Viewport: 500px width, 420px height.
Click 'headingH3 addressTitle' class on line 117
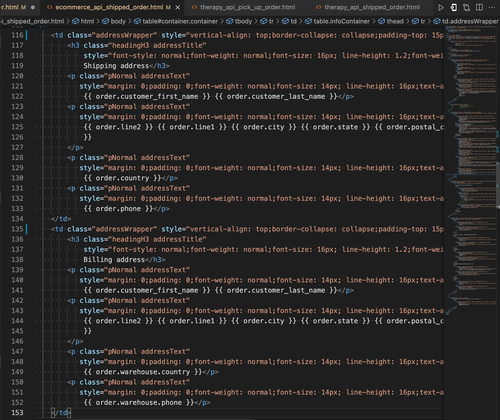(x=157, y=45)
